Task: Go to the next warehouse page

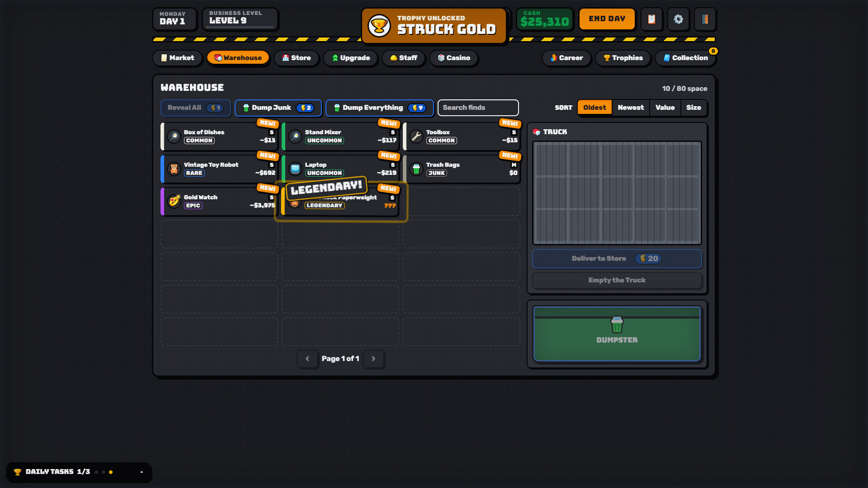Action: point(373,359)
